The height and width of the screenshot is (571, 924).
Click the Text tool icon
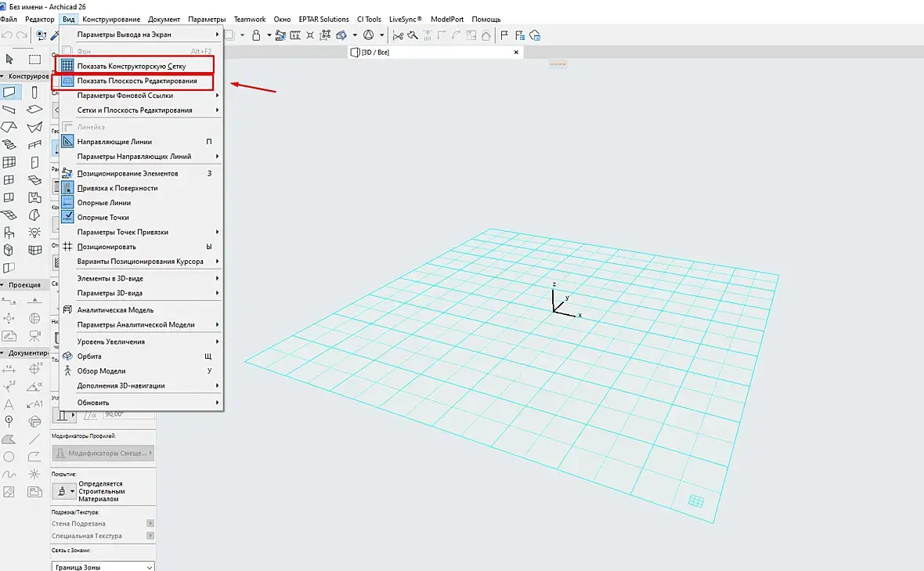pyautogui.click(x=9, y=404)
